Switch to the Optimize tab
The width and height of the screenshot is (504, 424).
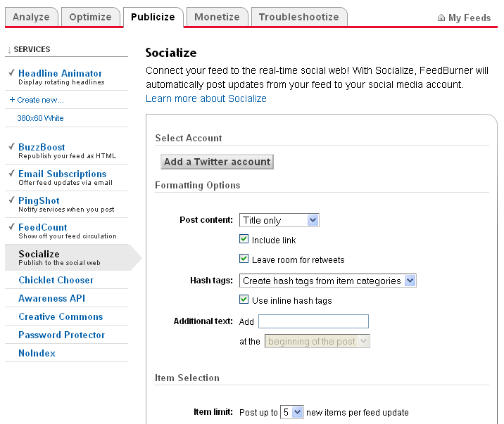pos(90,17)
